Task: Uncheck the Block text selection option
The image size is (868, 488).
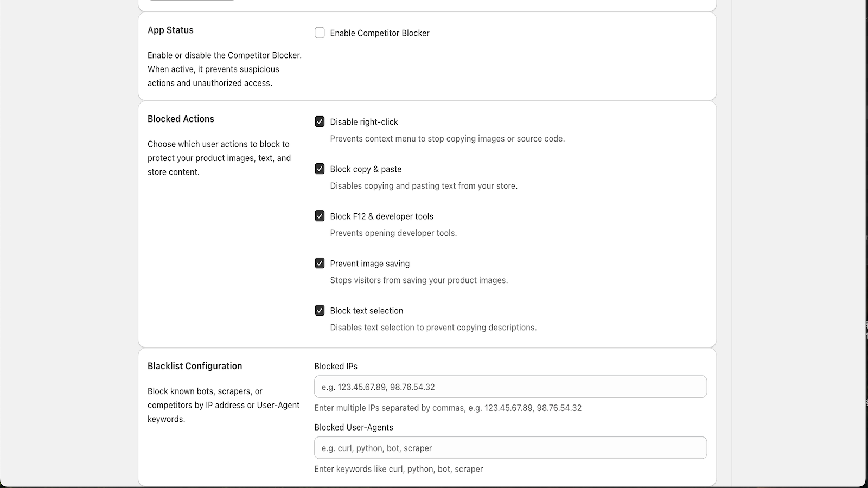Action: 320,310
